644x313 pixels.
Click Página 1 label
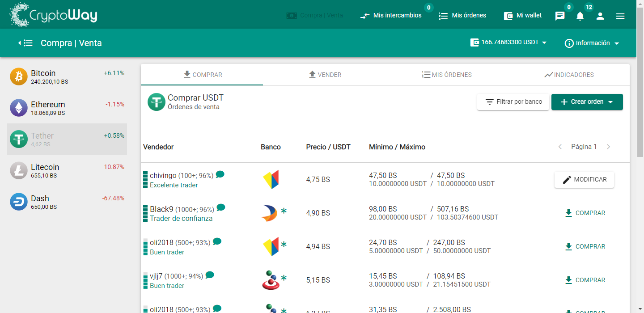point(584,147)
